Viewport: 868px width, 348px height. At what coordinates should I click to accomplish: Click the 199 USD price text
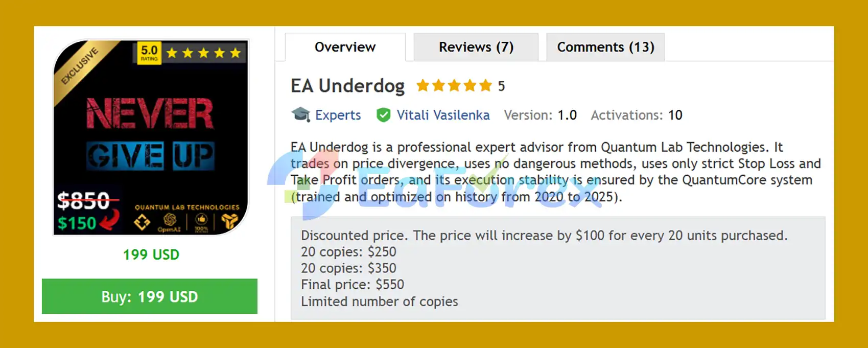point(151,254)
